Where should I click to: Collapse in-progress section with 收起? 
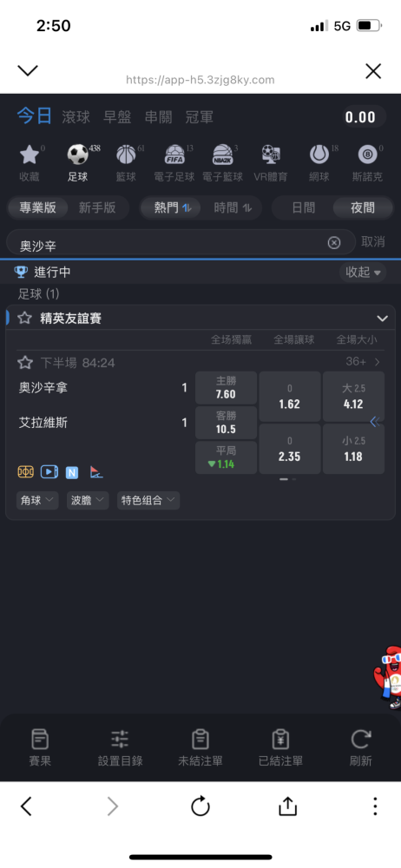tap(364, 273)
